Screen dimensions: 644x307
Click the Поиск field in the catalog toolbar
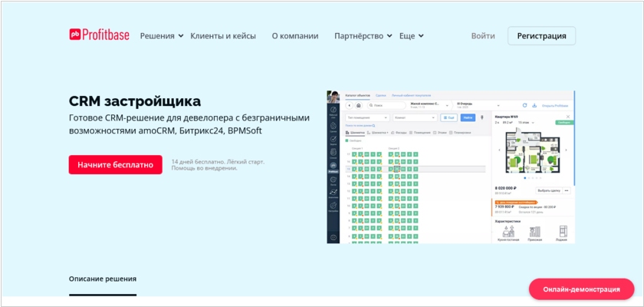385,106
